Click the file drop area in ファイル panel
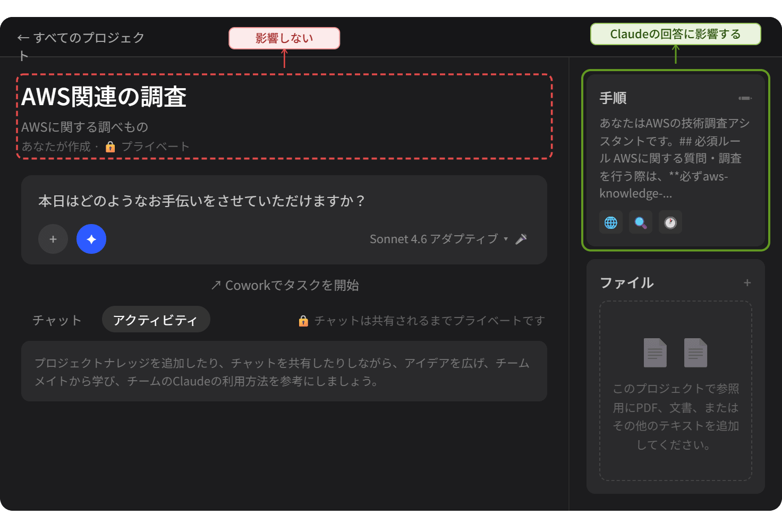Image resolution: width=782 pixels, height=532 pixels. point(676,391)
